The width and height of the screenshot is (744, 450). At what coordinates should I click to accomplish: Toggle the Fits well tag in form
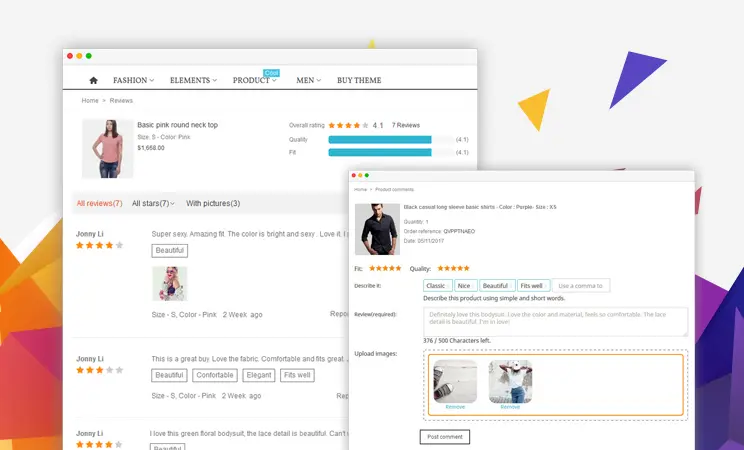click(x=532, y=286)
